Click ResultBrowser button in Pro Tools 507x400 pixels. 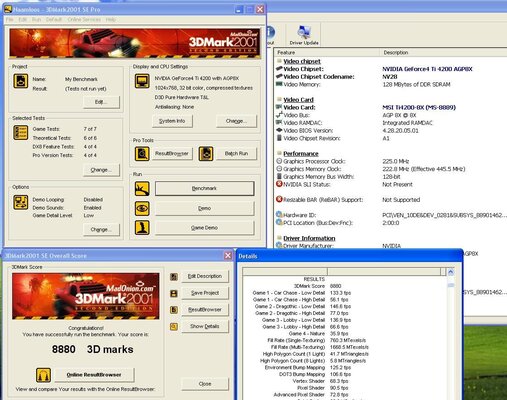(172, 154)
